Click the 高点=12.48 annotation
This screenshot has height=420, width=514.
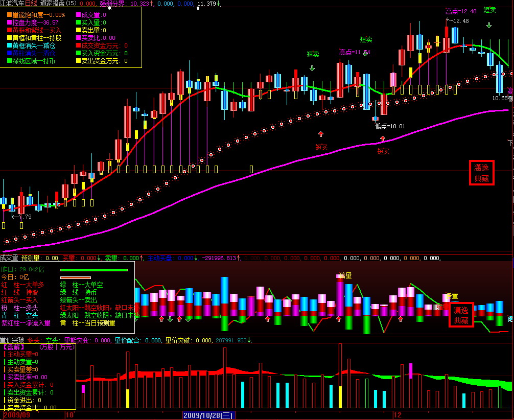point(461,11)
